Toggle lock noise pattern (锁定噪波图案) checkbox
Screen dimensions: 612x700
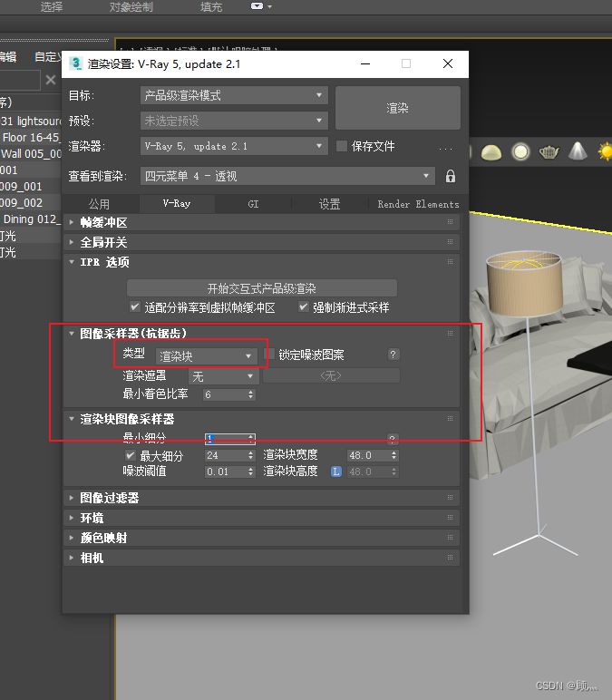click(269, 355)
